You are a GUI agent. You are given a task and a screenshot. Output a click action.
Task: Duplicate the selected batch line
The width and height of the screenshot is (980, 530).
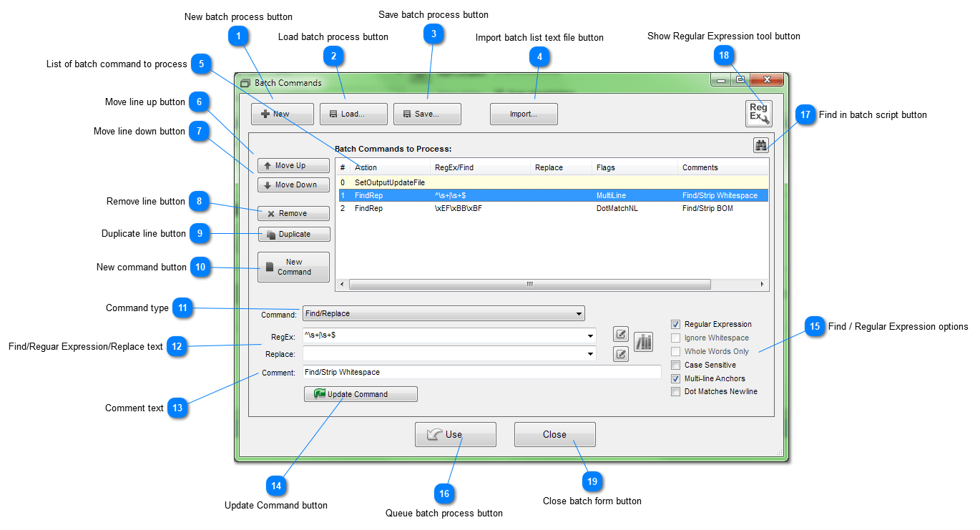click(x=294, y=234)
